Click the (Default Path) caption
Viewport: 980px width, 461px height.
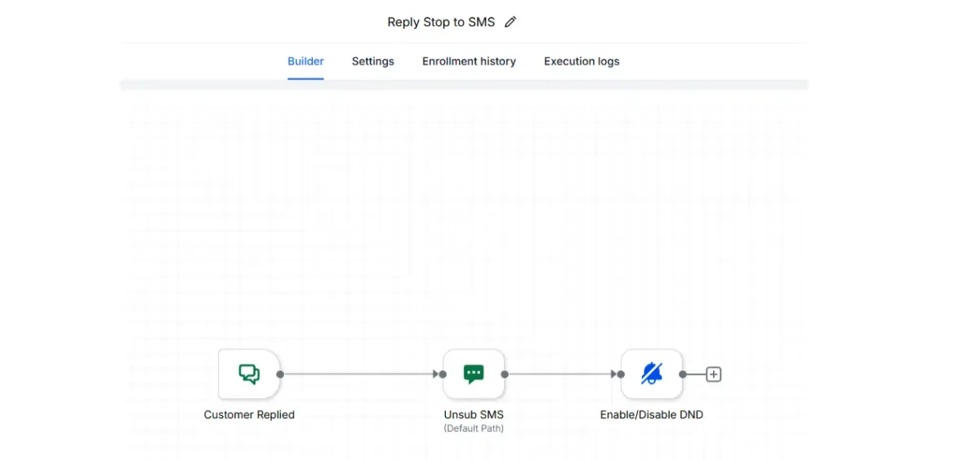[474, 428]
